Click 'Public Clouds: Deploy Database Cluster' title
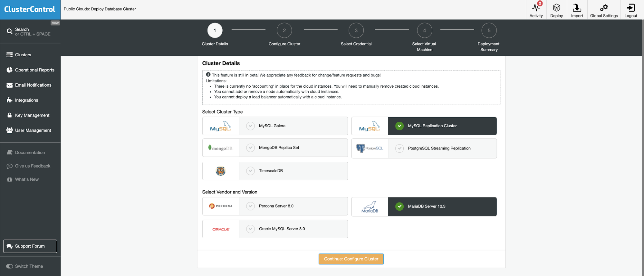 [100, 9]
